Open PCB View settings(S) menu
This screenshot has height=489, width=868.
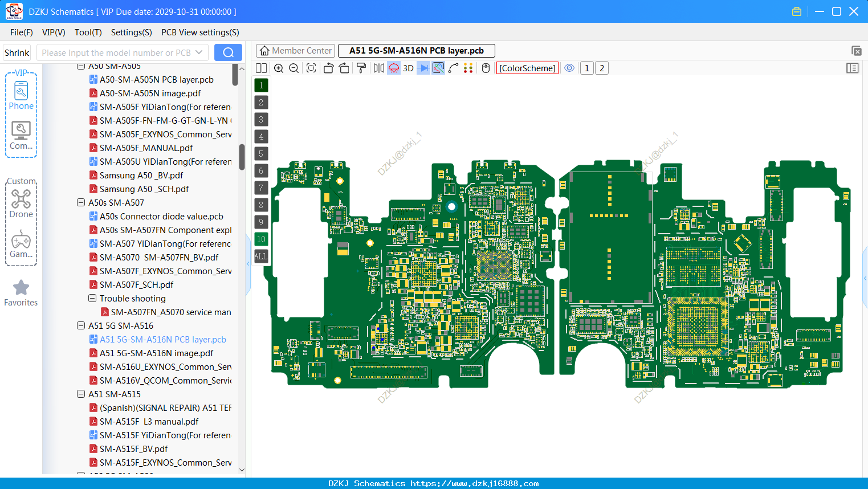(x=200, y=32)
